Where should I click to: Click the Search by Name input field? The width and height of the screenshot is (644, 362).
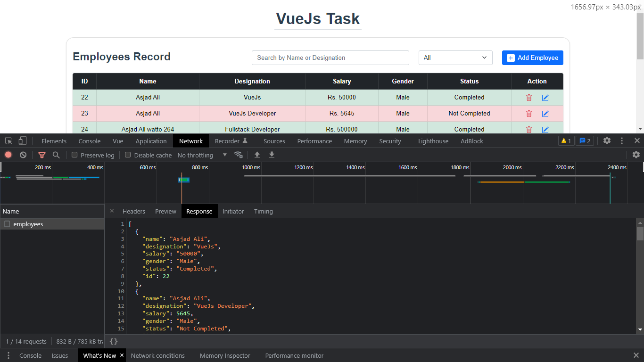click(x=330, y=58)
